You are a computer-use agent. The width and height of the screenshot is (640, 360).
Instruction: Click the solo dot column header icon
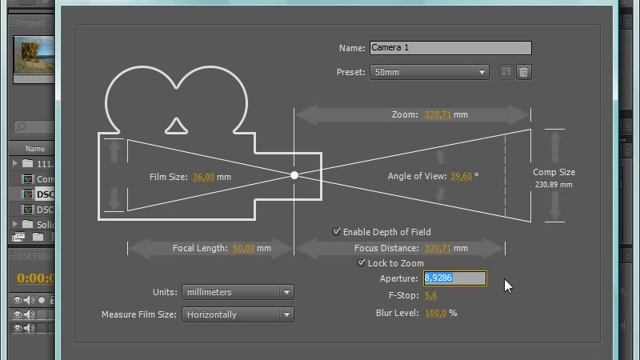(41, 300)
